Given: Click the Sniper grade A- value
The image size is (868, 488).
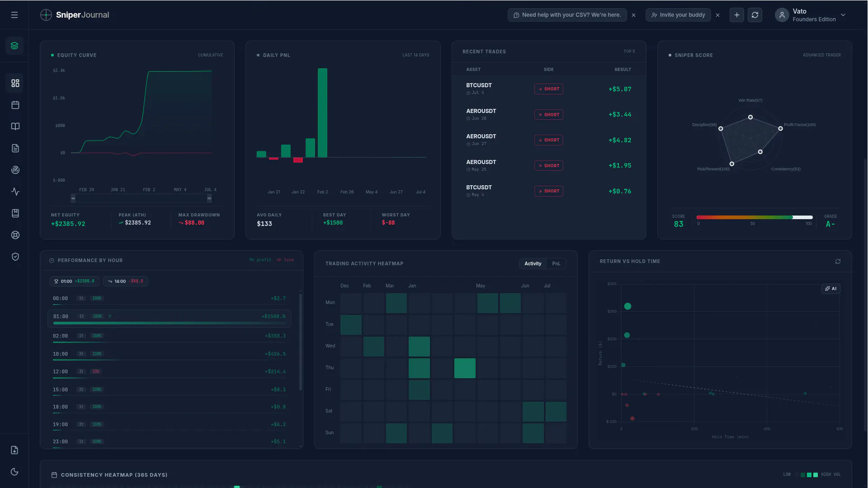Looking at the screenshot, I should point(830,224).
